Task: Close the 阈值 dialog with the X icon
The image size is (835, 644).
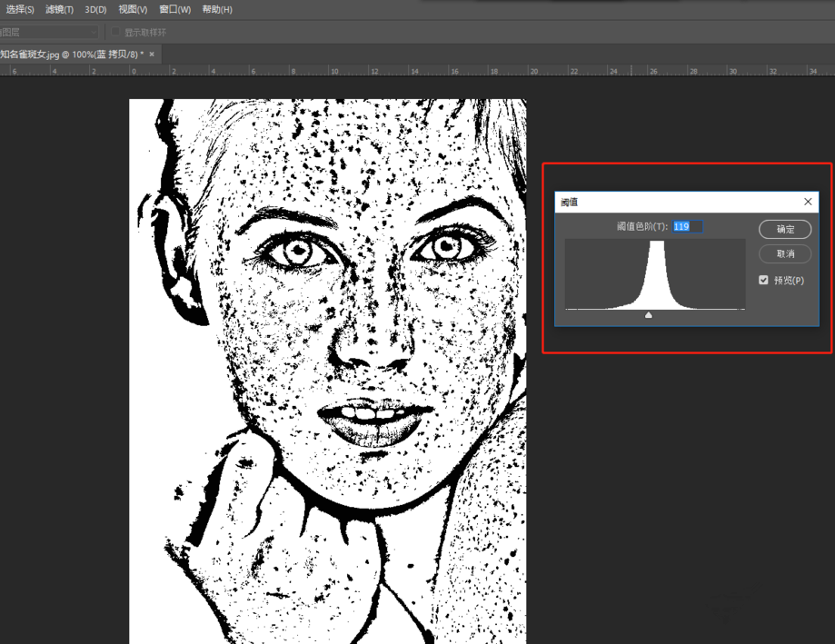Action: pos(808,202)
